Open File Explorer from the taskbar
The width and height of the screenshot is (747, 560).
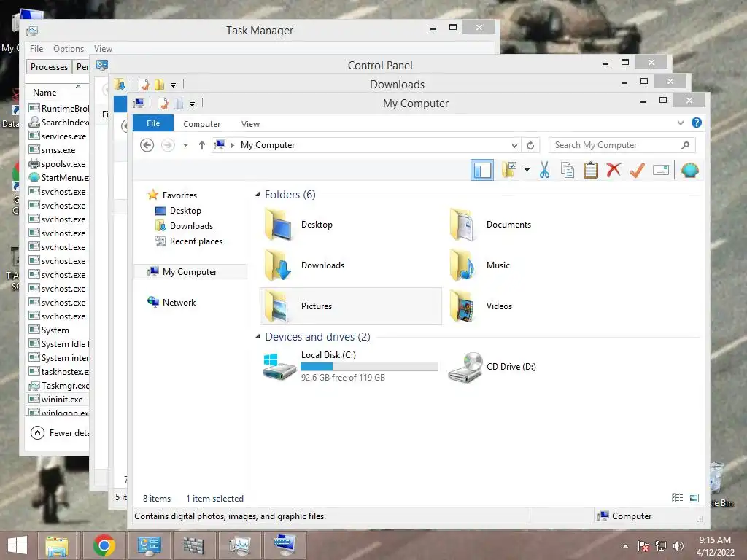(57, 545)
